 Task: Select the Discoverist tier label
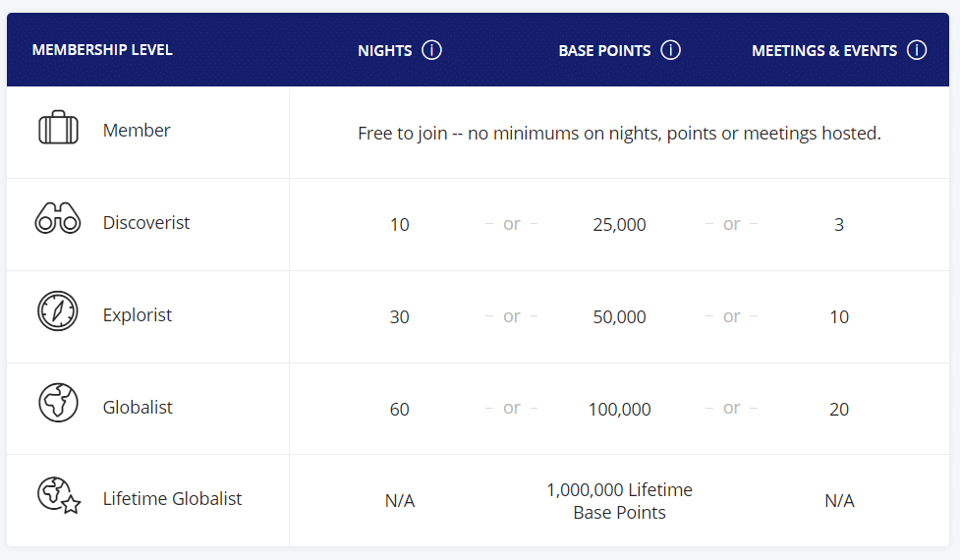tap(146, 223)
